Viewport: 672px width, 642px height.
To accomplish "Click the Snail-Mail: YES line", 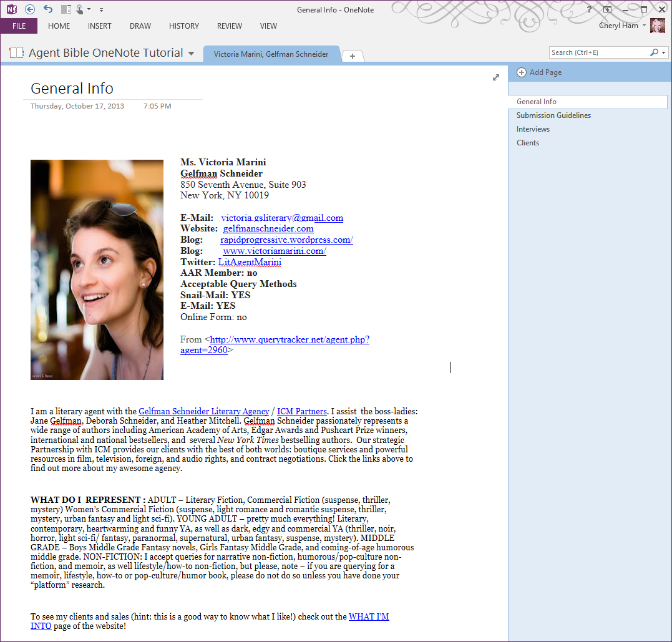I will click(215, 295).
